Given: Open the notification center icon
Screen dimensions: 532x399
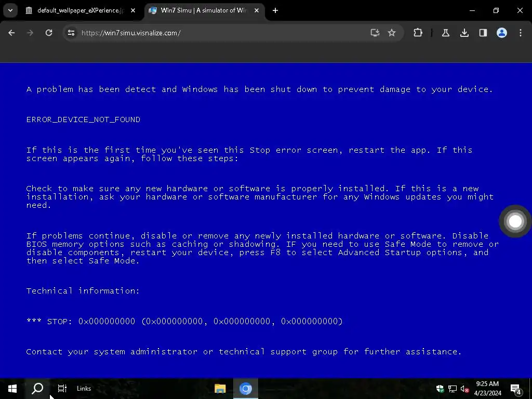Looking at the screenshot, I should (516, 389).
